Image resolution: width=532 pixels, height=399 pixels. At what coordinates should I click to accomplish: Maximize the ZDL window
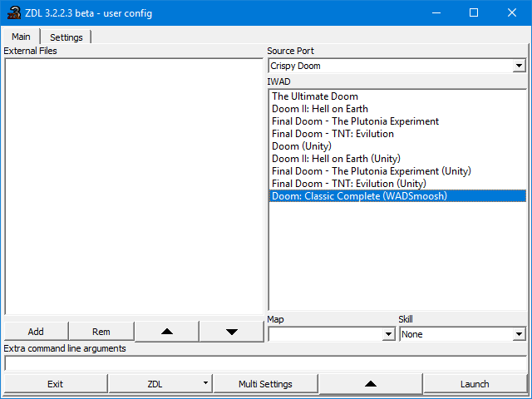474,13
